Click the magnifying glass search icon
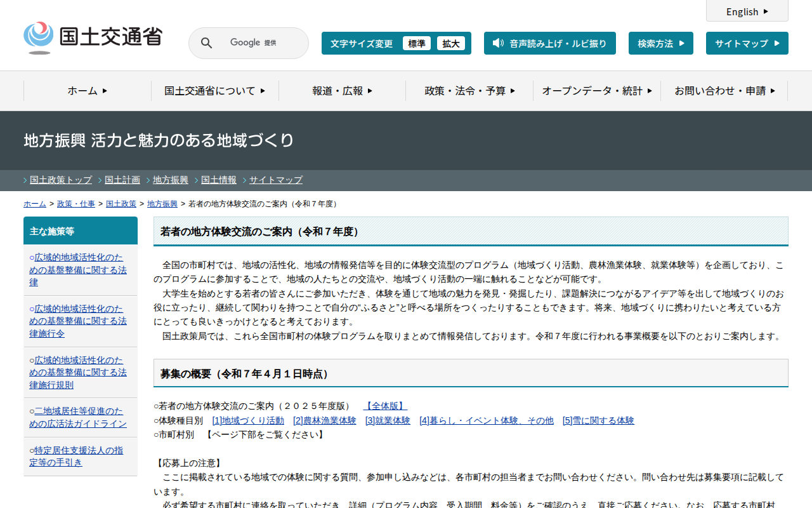The width and height of the screenshot is (812, 508). 206,43
